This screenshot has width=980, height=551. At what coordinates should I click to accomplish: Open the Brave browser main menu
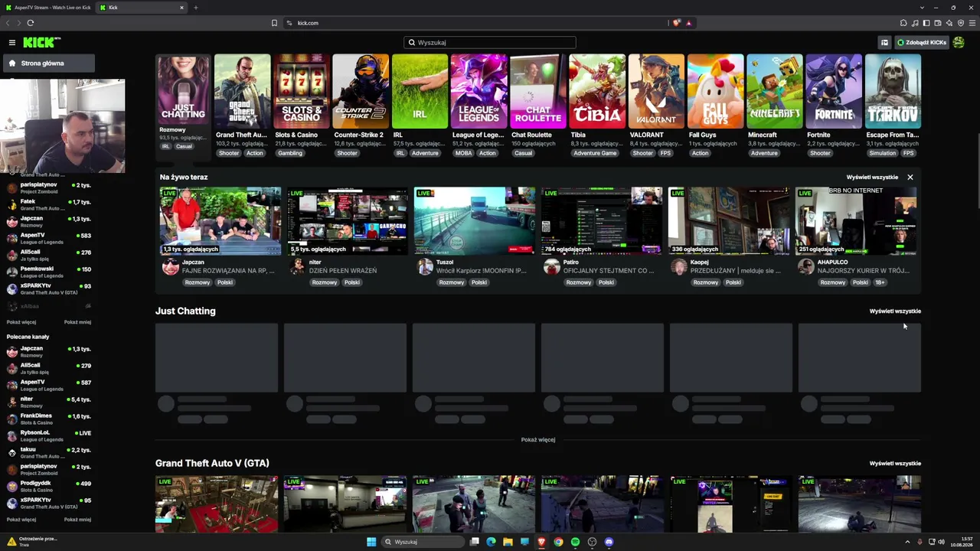point(971,23)
